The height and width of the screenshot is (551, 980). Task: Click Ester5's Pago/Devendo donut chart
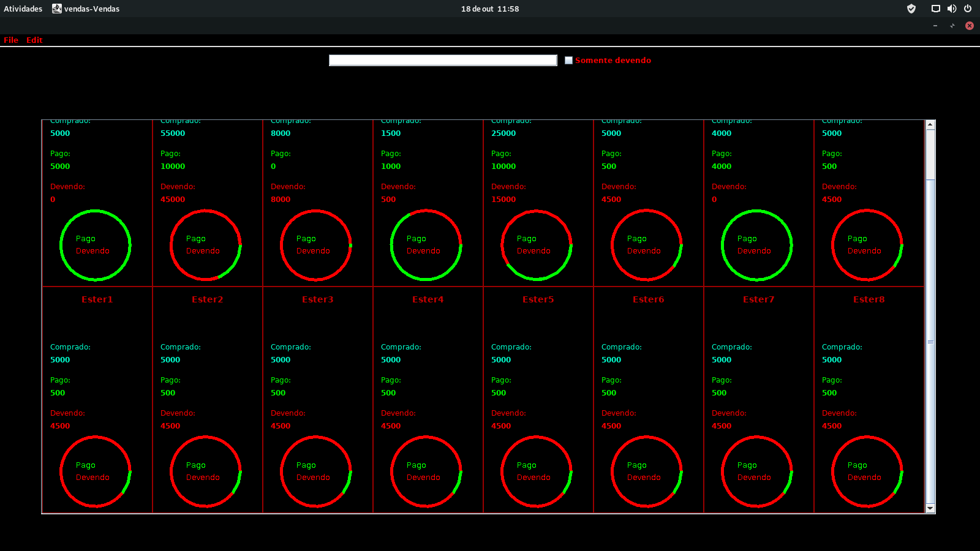(537, 471)
